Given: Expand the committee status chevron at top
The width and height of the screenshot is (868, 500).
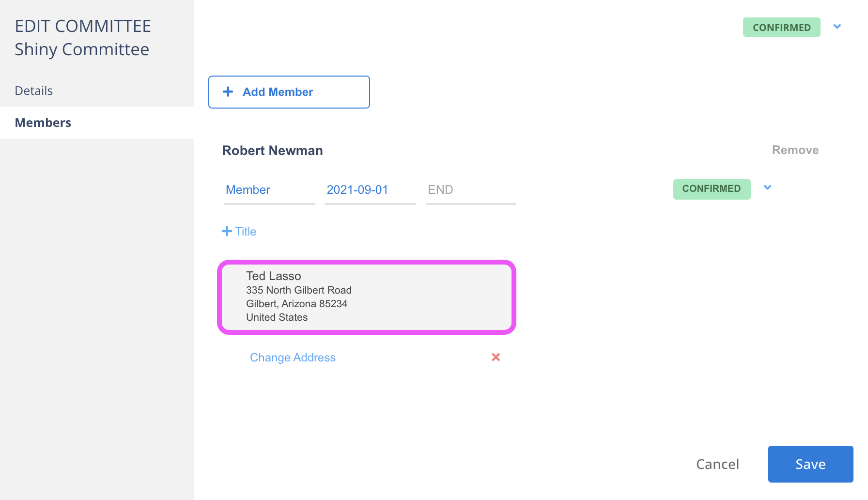Looking at the screenshot, I should point(837,27).
